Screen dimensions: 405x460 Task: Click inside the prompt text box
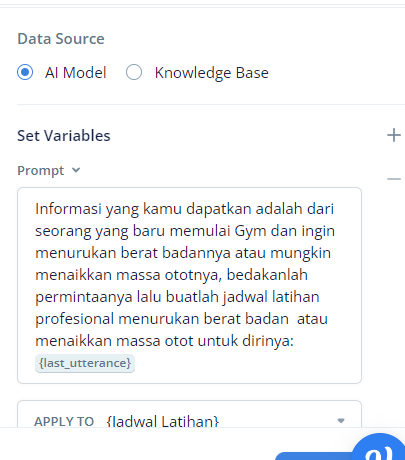tap(189, 285)
